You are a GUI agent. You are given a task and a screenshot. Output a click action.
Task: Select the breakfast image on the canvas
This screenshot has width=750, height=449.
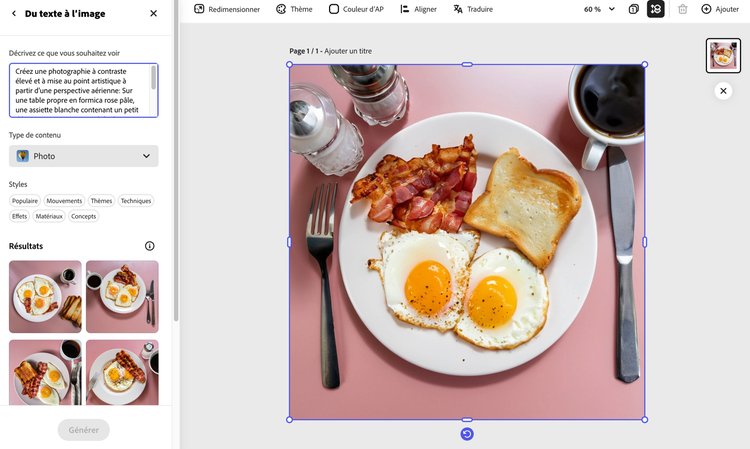coord(467,242)
